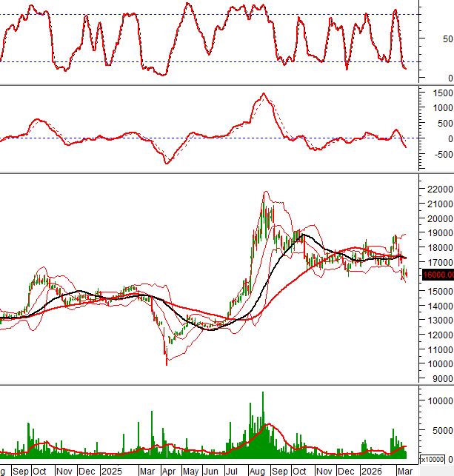The height and width of the screenshot is (476, 454).
Task: Click the May month label on the time axis
Action: tap(190, 471)
